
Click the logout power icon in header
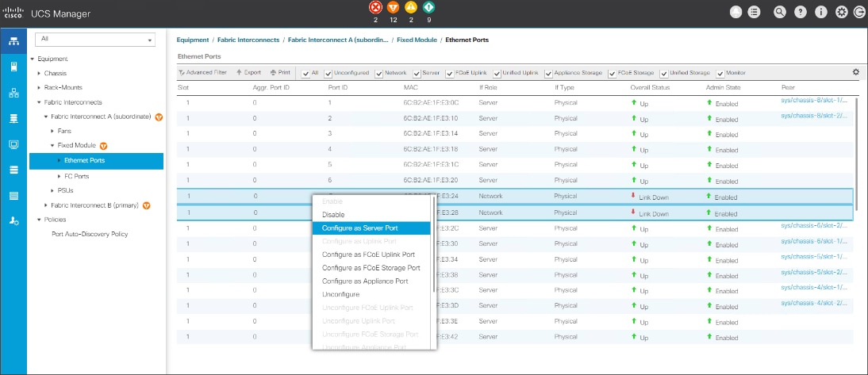tap(860, 13)
